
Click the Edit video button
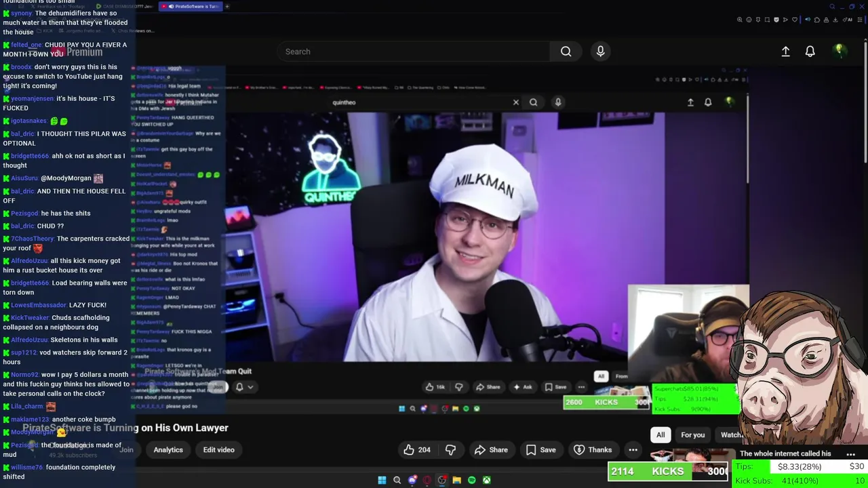coord(218,449)
